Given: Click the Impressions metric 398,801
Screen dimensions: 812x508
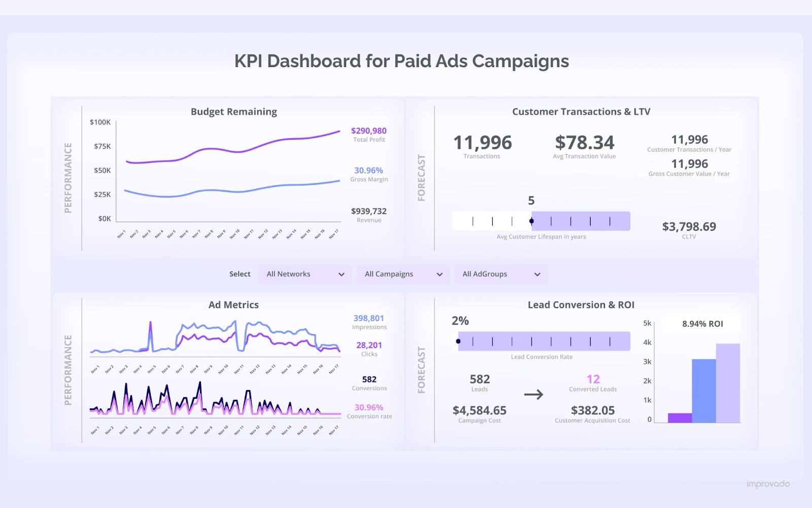Looking at the screenshot, I should [x=369, y=317].
